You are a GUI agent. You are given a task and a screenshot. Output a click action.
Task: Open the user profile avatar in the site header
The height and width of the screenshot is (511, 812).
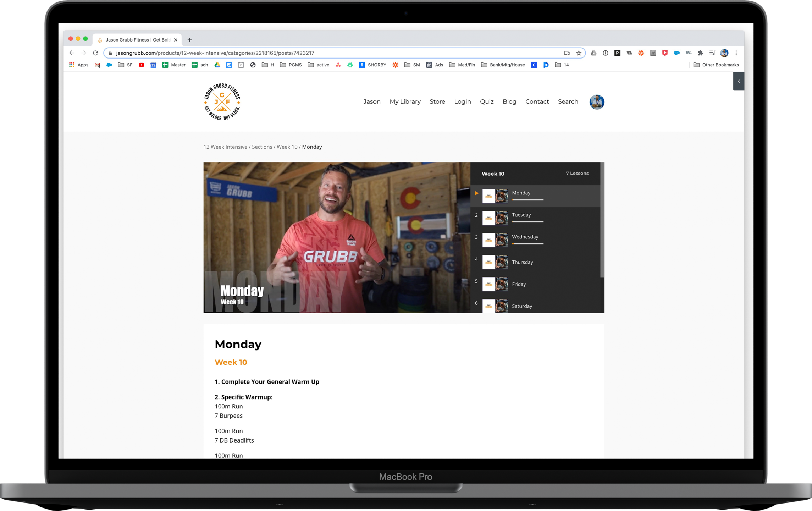click(x=597, y=102)
